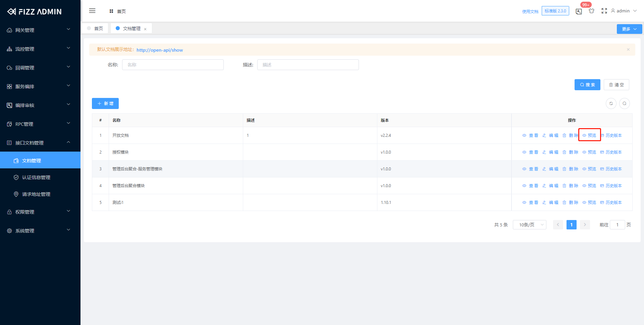Expand the 更多 dropdown button
The height and width of the screenshot is (325, 644).
pos(629,29)
